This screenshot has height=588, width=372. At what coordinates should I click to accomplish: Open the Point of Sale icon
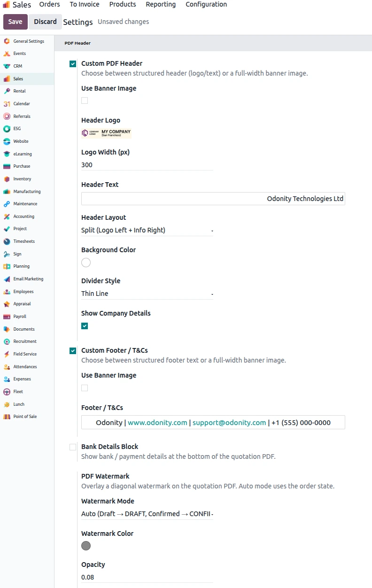click(x=7, y=417)
